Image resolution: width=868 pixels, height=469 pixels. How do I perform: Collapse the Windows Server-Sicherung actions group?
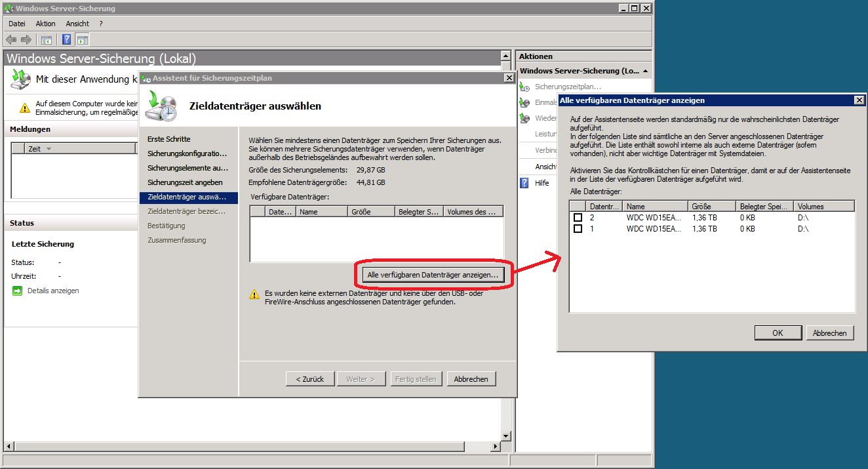pos(645,71)
